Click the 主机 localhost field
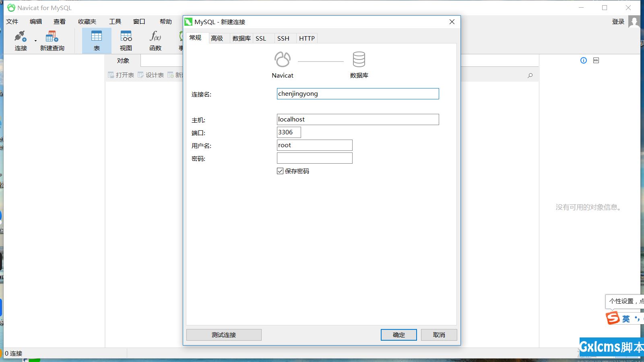This screenshot has width=644, height=362. (358, 119)
